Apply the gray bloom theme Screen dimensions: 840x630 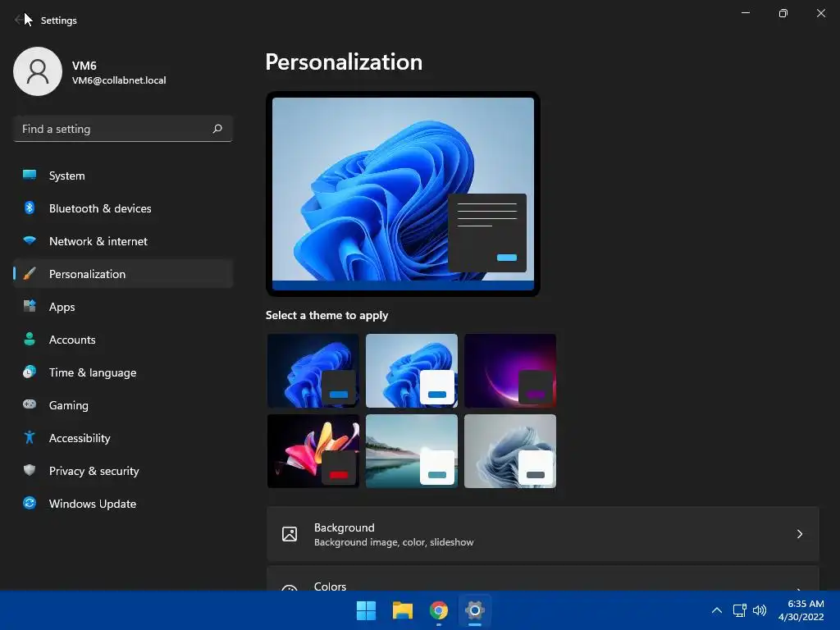510,451
